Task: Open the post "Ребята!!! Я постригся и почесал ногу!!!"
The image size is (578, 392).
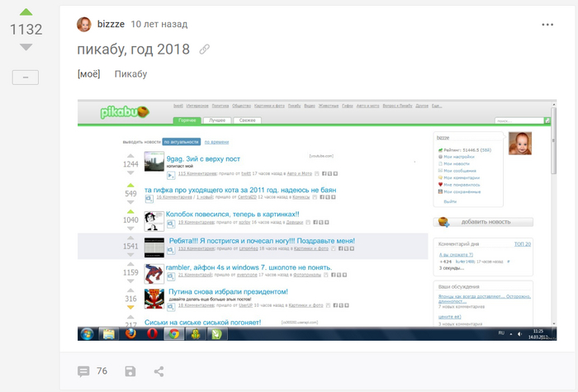Action: click(x=262, y=241)
